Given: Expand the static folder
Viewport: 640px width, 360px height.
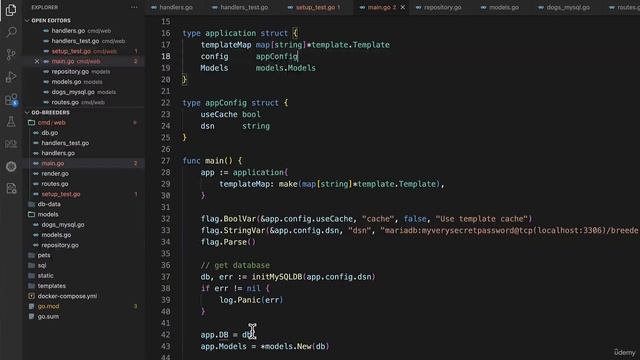Looking at the screenshot, I should pyautogui.click(x=45, y=276).
